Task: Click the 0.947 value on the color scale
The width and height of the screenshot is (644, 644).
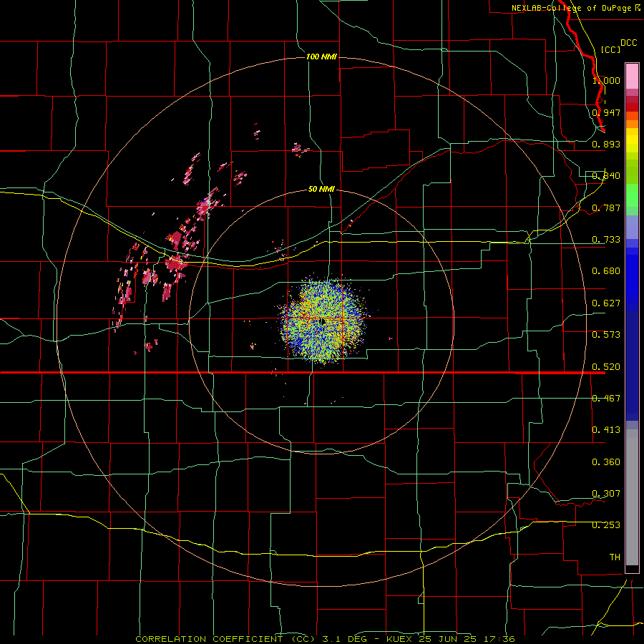Action: pyautogui.click(x=606, y=112)
